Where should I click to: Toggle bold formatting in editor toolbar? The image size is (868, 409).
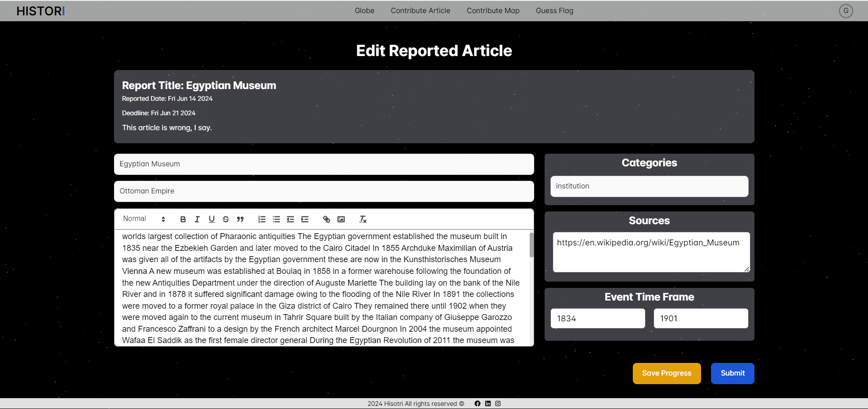pyautogui.click(x=183, y=219)
